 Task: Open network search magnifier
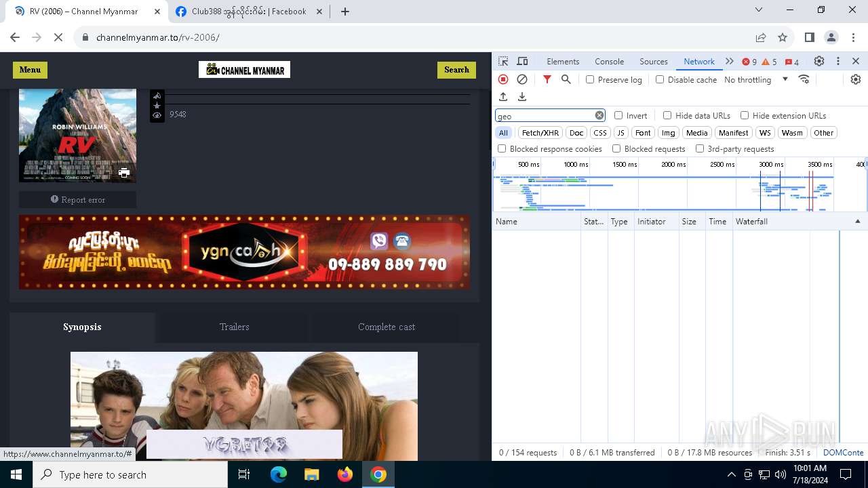click(x=566, y=79)
